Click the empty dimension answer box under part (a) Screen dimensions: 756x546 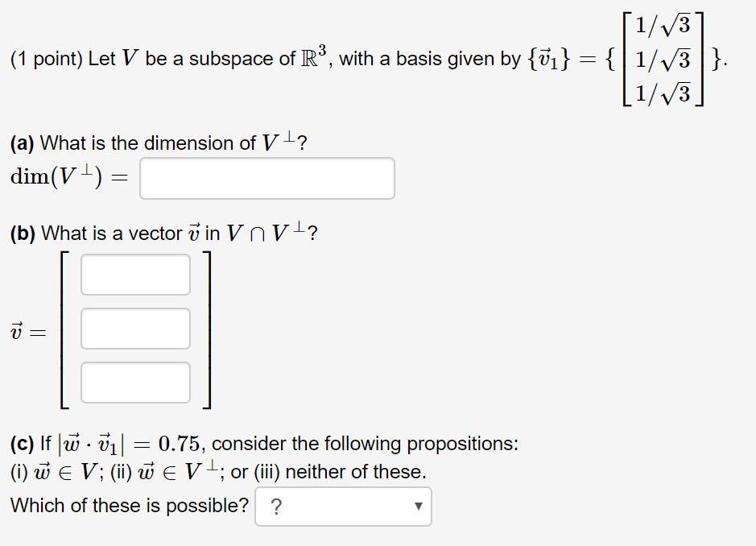point(266,178)
